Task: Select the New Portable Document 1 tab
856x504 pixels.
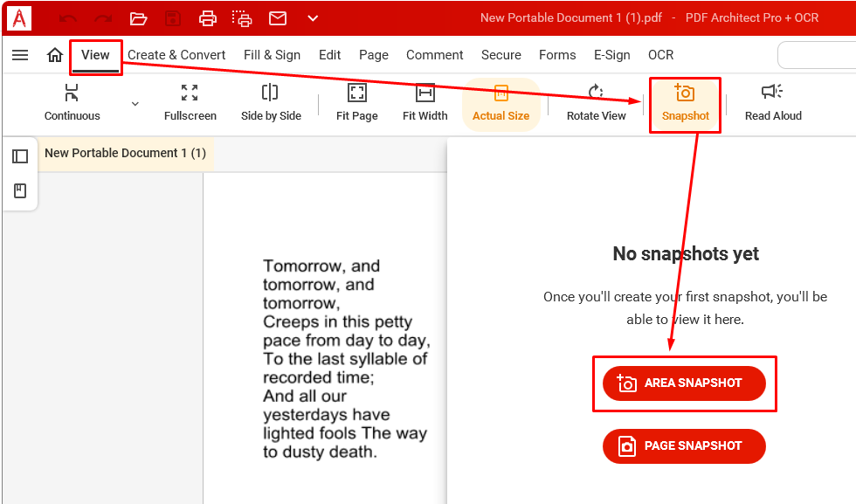Action: pos(125,153)
